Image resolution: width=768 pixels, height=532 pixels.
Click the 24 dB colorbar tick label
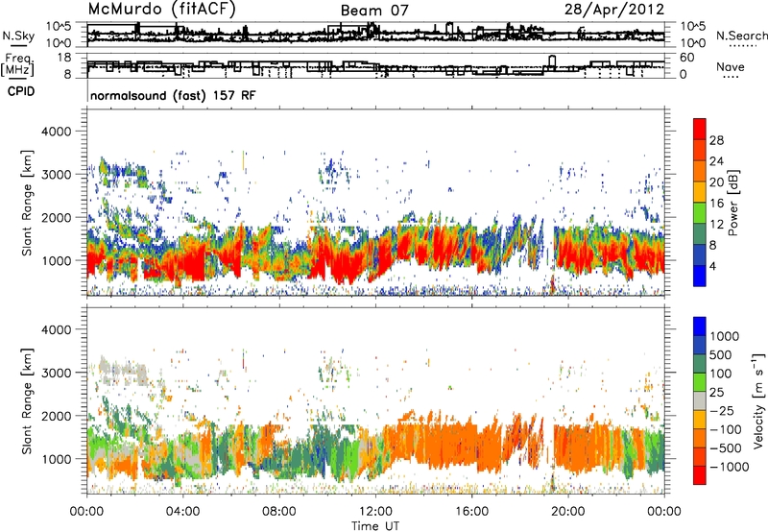coord(716,161)
